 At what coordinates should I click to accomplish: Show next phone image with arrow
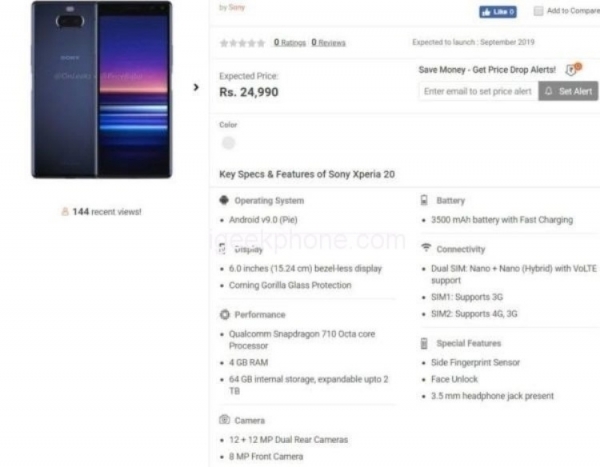coord(196,87)
